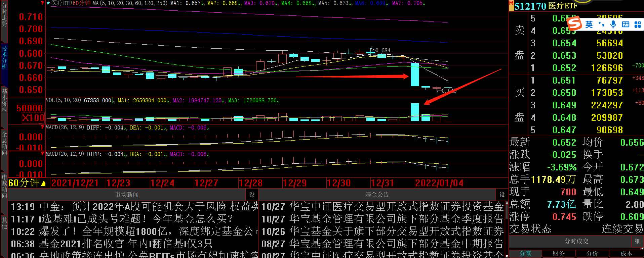Click the VOL(5,10,20) indicator label
Viewport: 644px width, 258px height.
pyautogui.click(x=63, y=100)
